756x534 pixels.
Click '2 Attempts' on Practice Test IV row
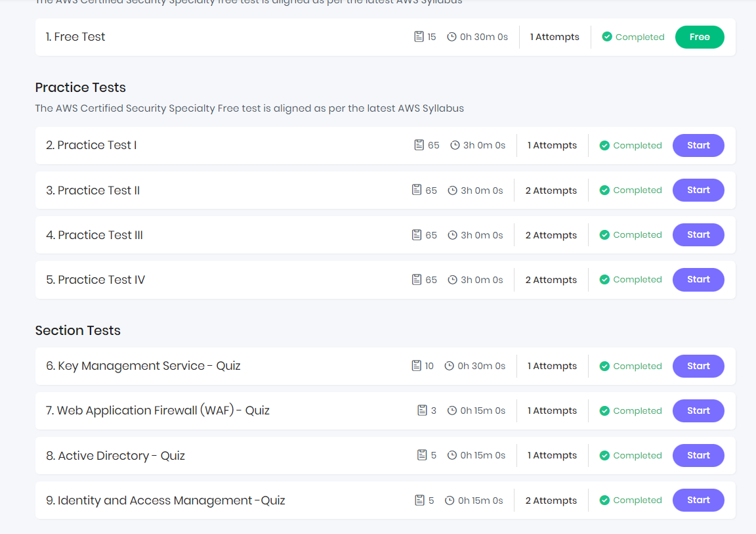(x=551, y=280)
